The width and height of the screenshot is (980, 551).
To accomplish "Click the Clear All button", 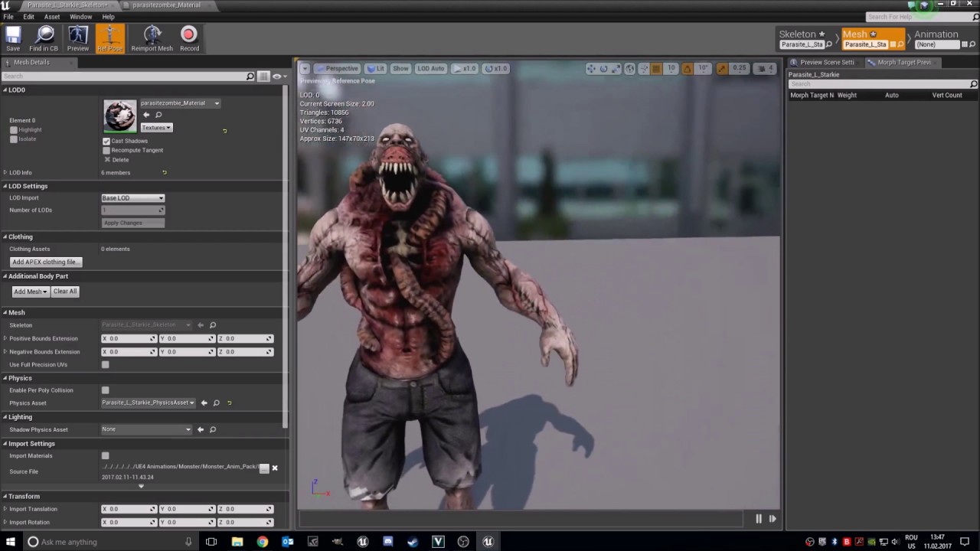I will (65, 292).
